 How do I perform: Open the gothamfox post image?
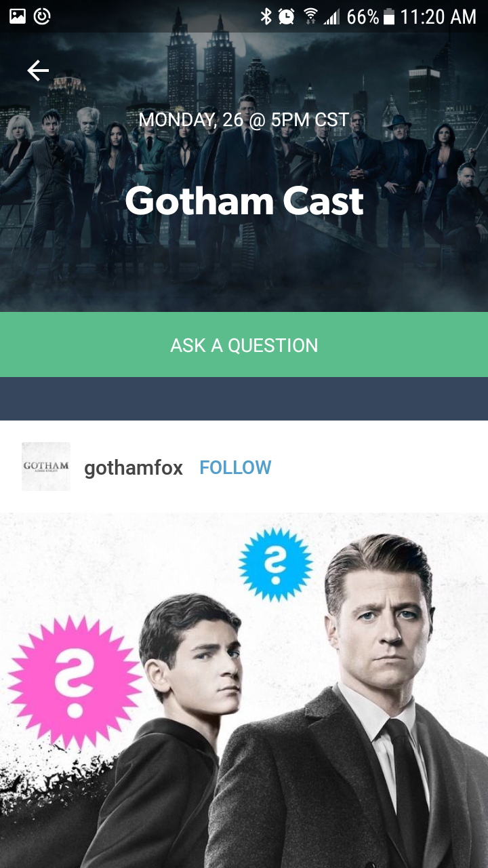[x=244, y=690]
